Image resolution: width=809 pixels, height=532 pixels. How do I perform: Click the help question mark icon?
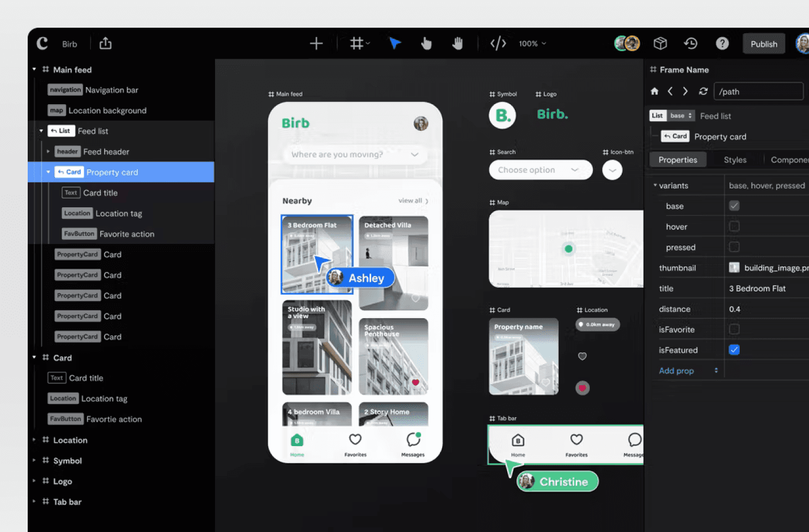pyautogui.click(x=722, y=43)
